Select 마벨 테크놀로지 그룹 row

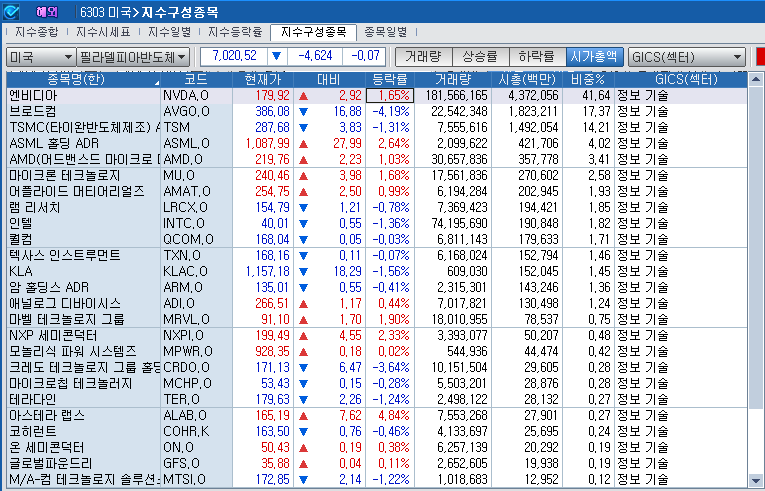point(377,320)
